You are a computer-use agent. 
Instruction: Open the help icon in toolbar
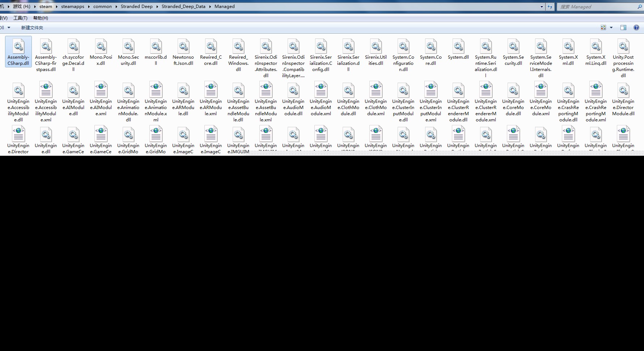click(x=636, y=28)
